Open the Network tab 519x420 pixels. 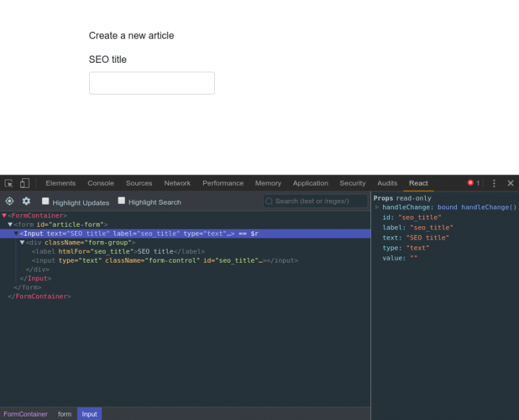point(178,183)
